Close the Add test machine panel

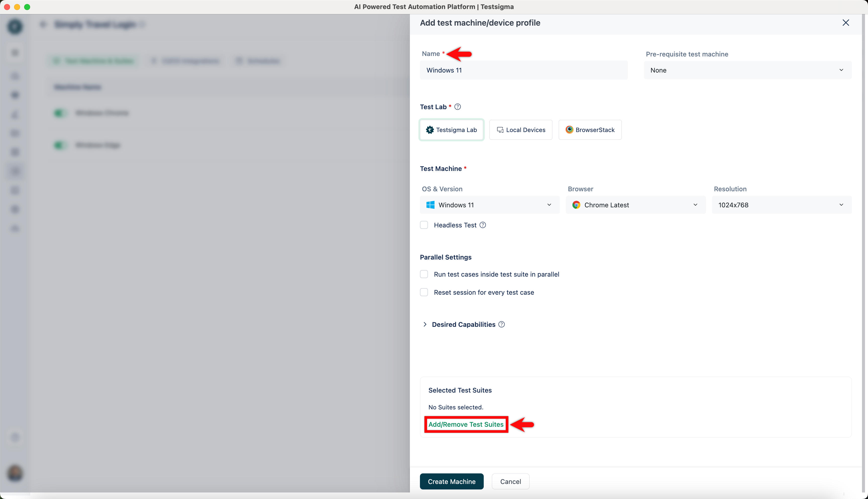tap(846, 23)
